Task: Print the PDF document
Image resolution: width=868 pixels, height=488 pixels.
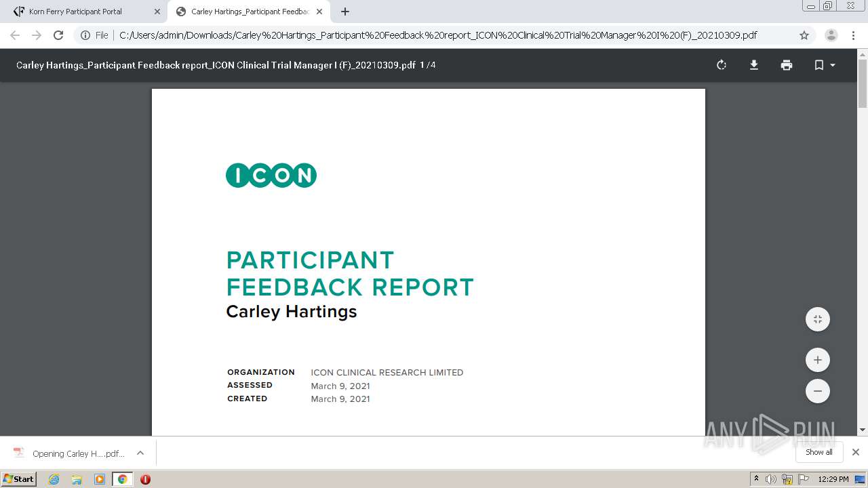Action: tap(787, 65)
